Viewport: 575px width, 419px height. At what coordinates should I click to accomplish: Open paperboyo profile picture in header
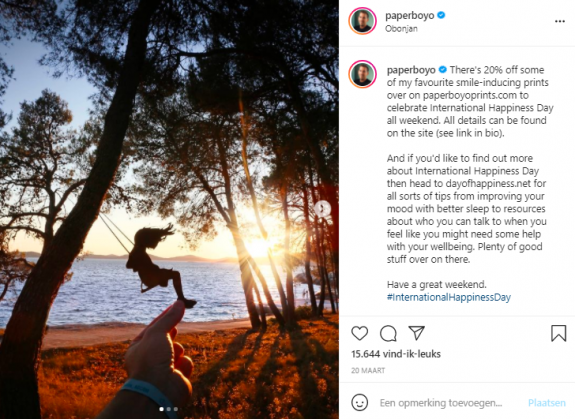(x=362, y=21)
